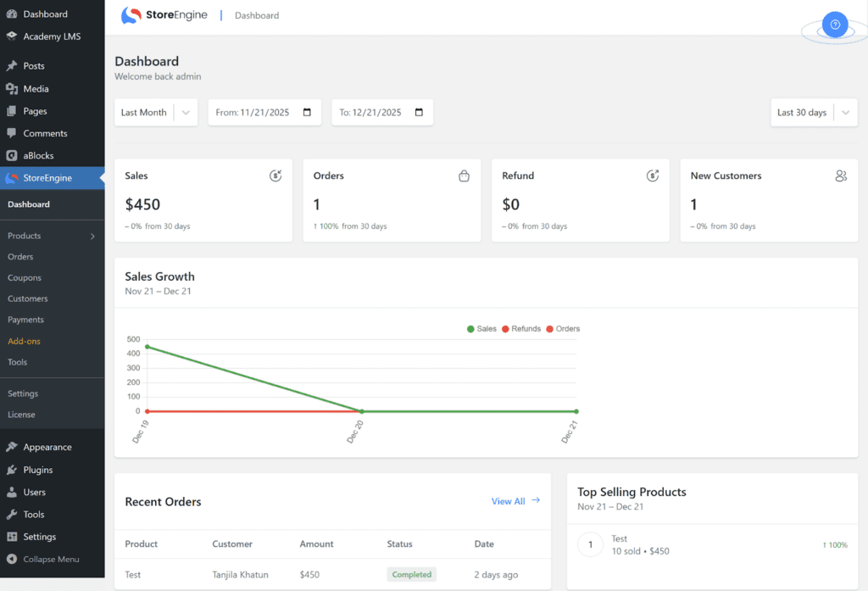Toggle Orders series in chart legend

point(563,329)
